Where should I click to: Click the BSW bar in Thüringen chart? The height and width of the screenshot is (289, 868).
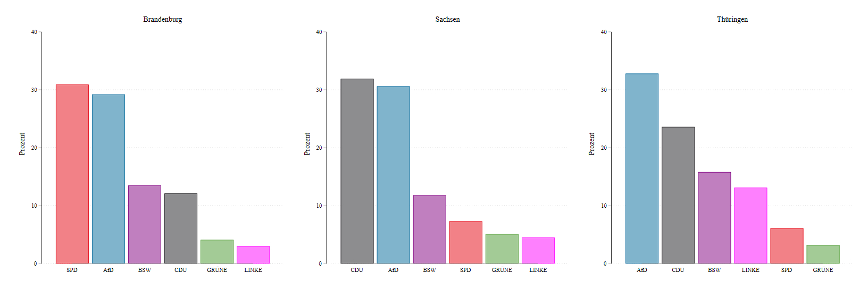[714, 218]
